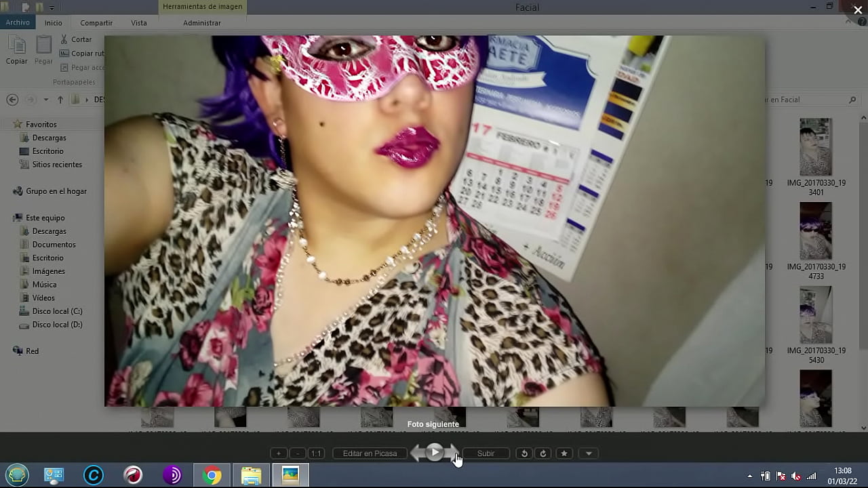Collapse the Explorer ribbon with the chevron
868x488 pixels.
[849, 22]
